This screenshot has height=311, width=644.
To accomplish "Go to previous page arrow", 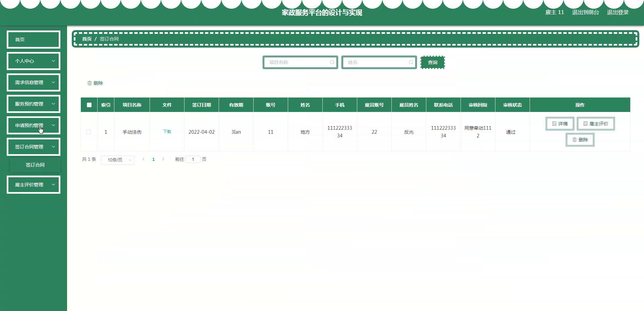I will [x=144, y=159].
